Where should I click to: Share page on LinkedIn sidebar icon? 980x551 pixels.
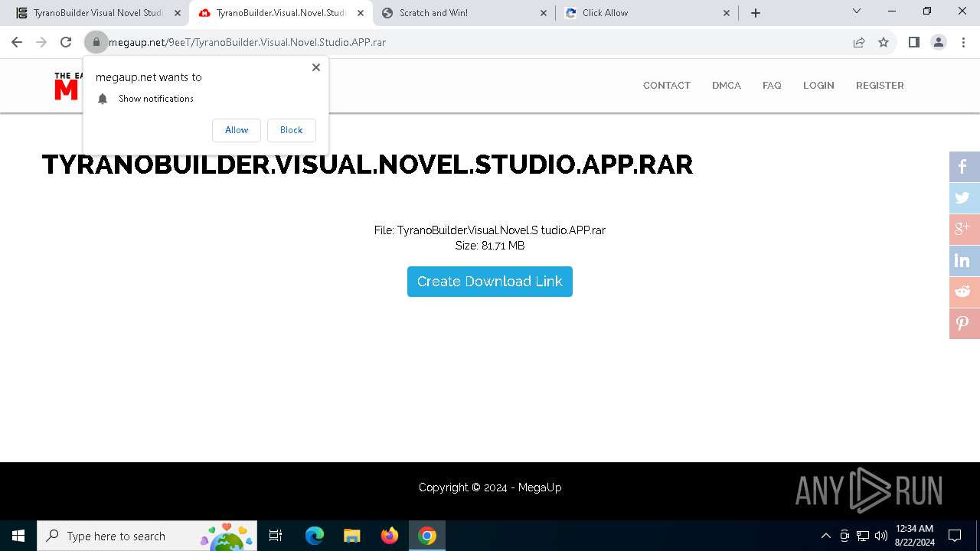(965, 261)
